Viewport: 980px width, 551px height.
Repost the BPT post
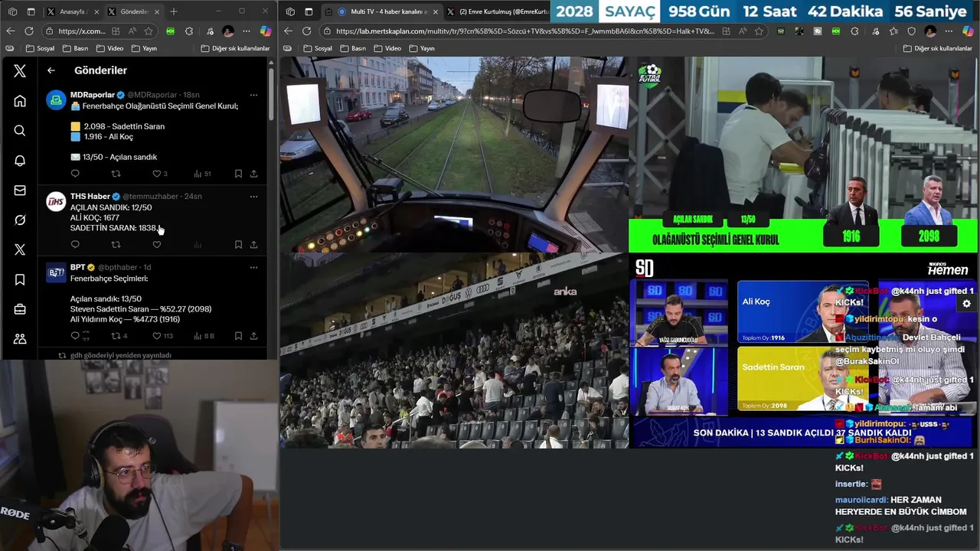point(116,336)
